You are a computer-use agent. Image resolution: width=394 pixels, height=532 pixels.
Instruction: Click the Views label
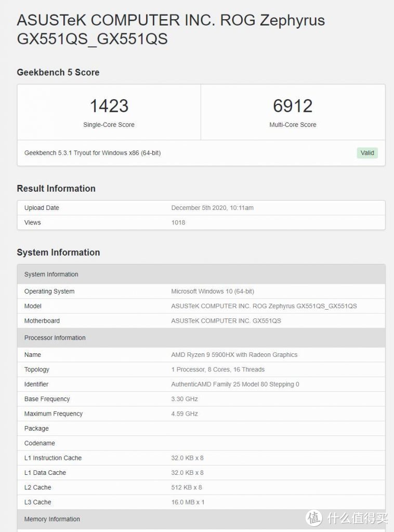pos(32,222)
